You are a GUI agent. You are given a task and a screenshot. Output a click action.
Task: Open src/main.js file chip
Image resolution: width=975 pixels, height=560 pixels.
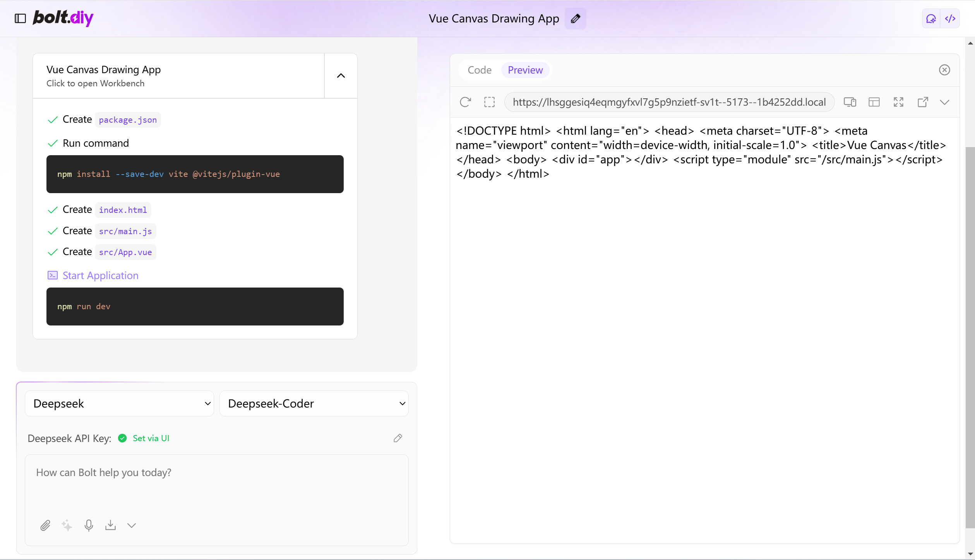click(x=125, y=231)
